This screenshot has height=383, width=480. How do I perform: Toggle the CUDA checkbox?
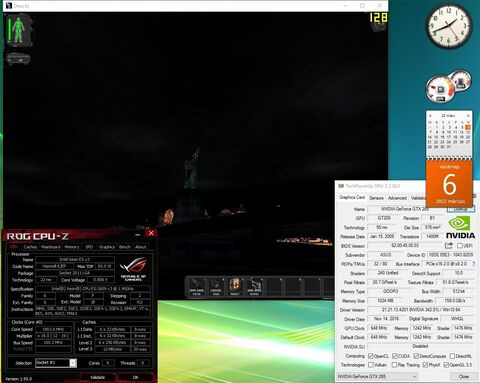click(395, 356)
